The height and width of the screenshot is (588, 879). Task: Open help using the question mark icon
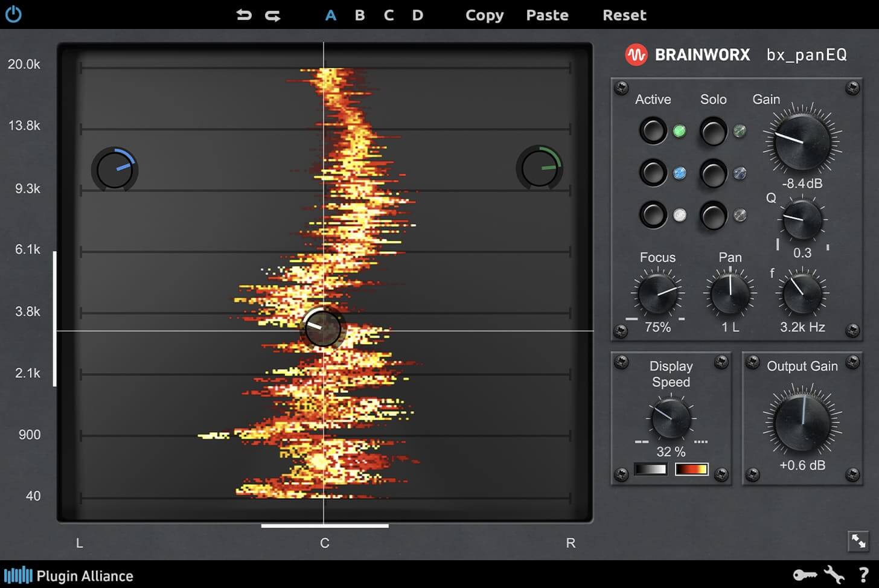tap(862, 575)
